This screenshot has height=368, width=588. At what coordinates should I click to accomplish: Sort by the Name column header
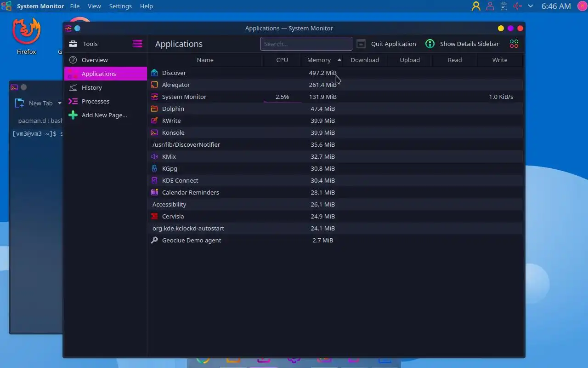coord(205,60)
